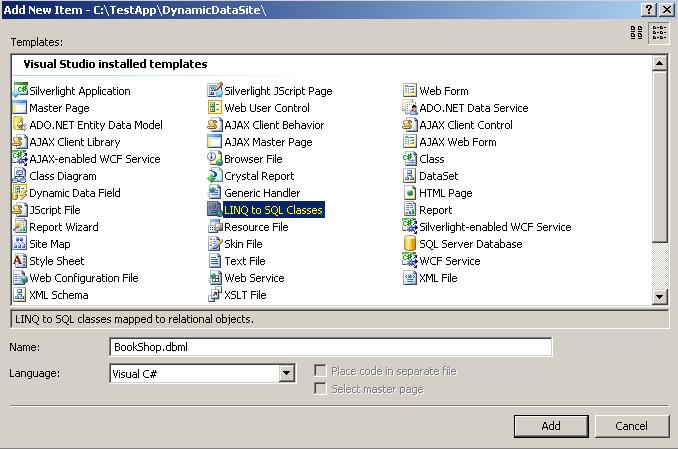Click the Report Wizard icon
Screen dimensions: 678x449
click(x=20, y=227)
